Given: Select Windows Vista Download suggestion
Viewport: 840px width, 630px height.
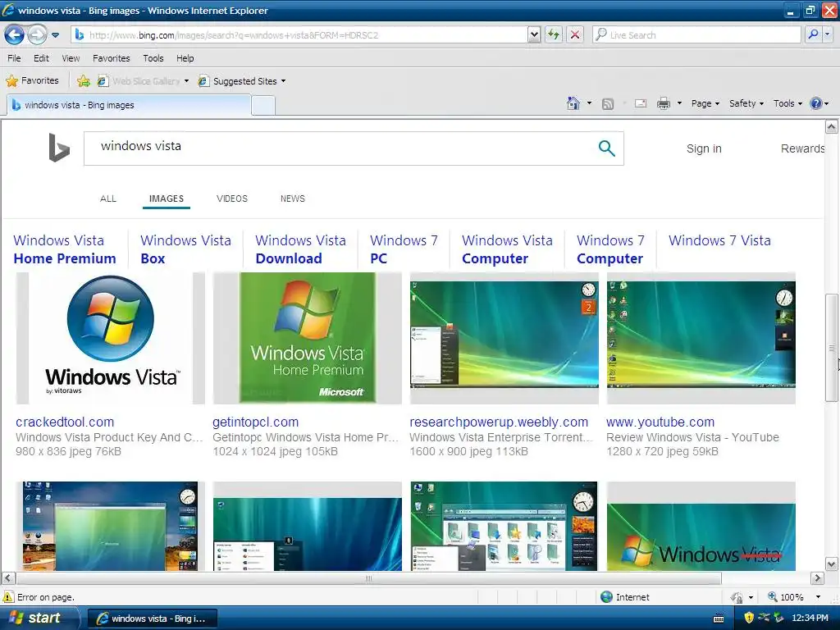Looking at the screenshot, I should click(x=300, y=249).
